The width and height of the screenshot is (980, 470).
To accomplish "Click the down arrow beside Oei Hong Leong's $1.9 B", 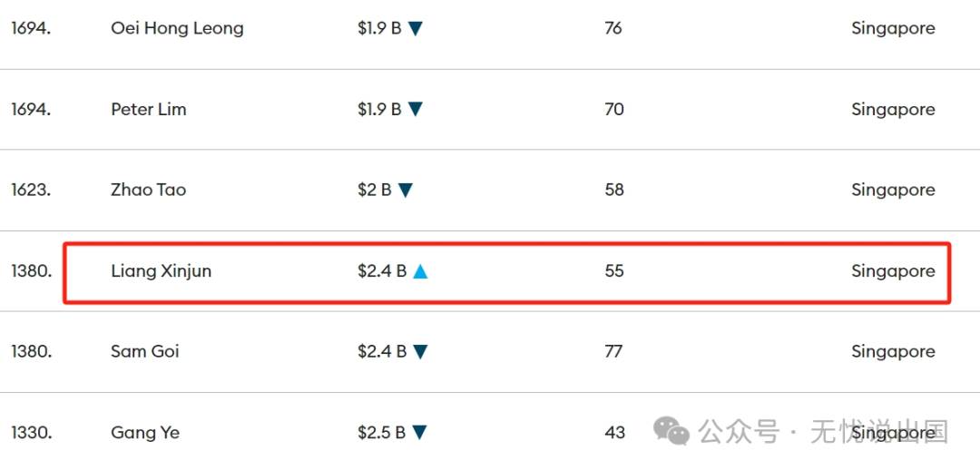I will point(416,29).
